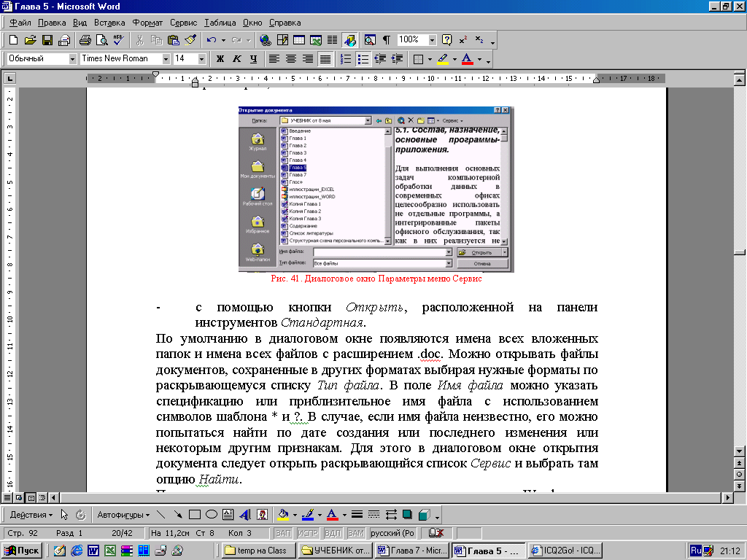Open the style dropdown showing Обычный
Image resolution: width=747 pixels, height=560 pixels.
72,59
